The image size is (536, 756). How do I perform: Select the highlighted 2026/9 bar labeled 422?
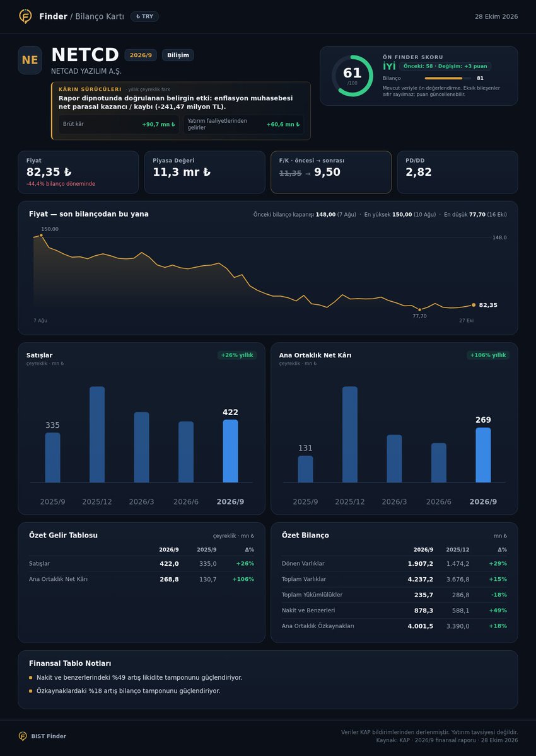230,451
